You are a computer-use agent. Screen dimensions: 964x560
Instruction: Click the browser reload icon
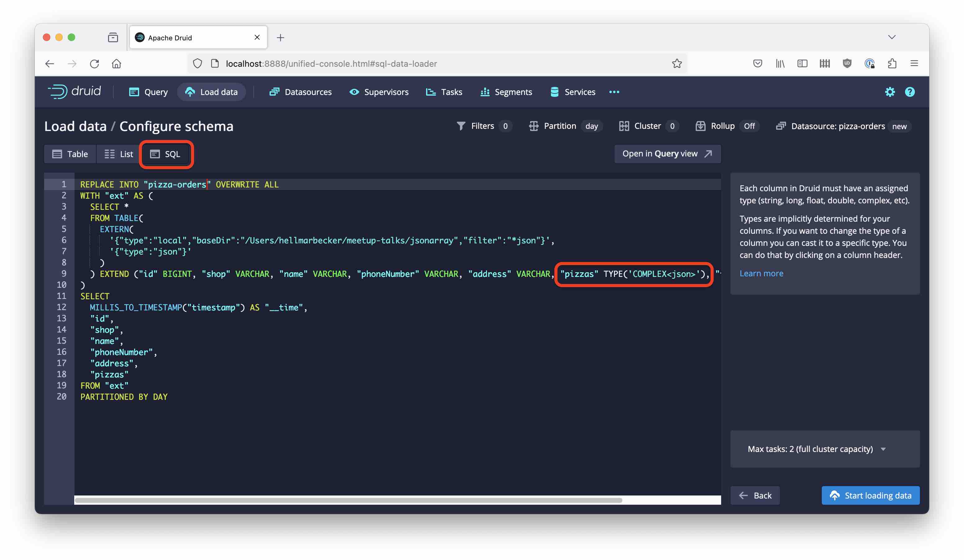point(94,63)
